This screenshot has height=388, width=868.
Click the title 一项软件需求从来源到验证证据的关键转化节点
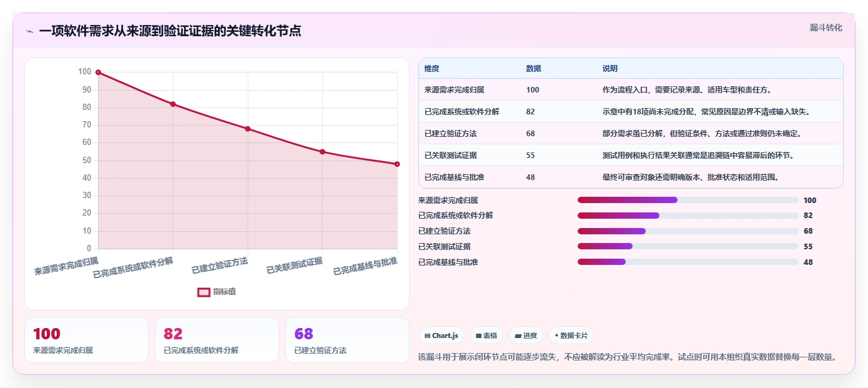pos(170,31)
